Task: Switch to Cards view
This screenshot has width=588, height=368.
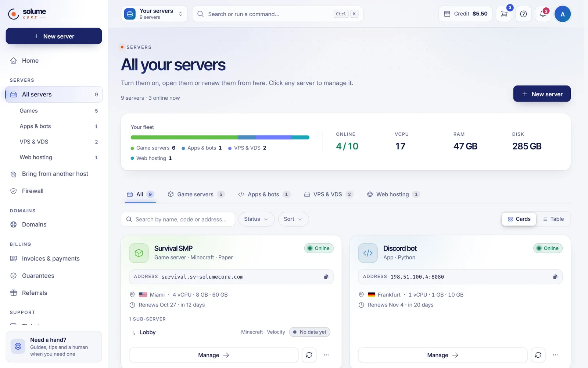Action: coord(519,219)
